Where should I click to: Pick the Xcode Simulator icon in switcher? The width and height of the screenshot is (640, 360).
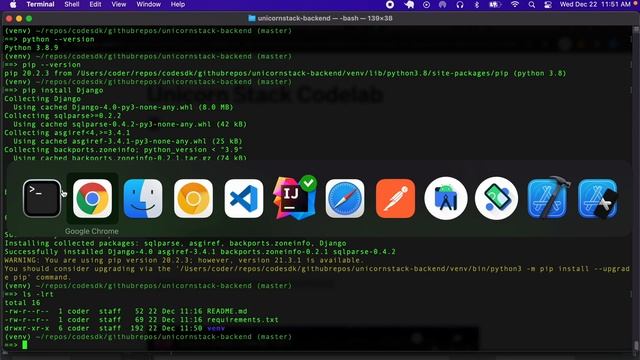tap(598, 198)
